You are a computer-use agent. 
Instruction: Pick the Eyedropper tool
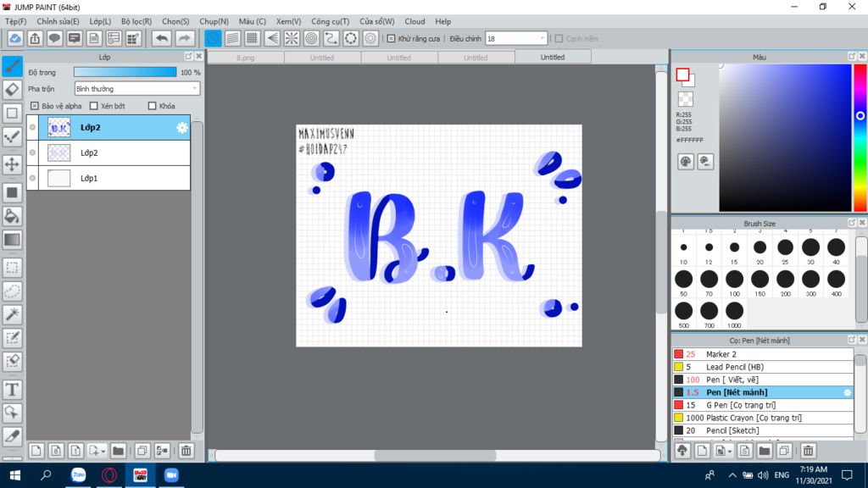click(12, 436)
